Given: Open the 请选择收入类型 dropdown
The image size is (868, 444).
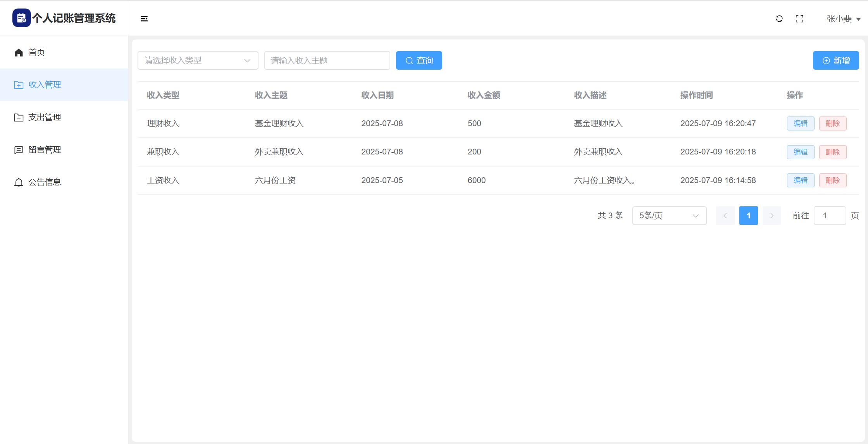Looking at the screenshot, I should tap(198, 60).
